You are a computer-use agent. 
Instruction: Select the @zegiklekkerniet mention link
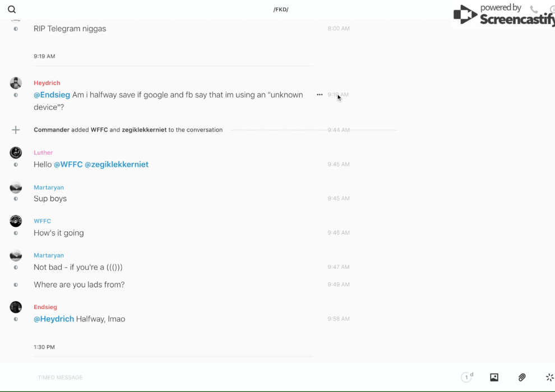pos(117,165)
